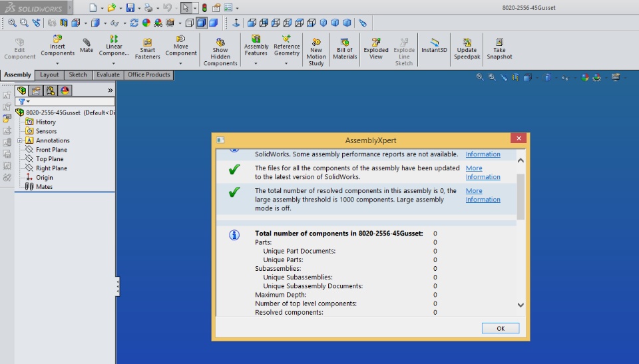Open File Properties icon next to traffic light
The height and width of the screenshot is (364, 639).
216,8
